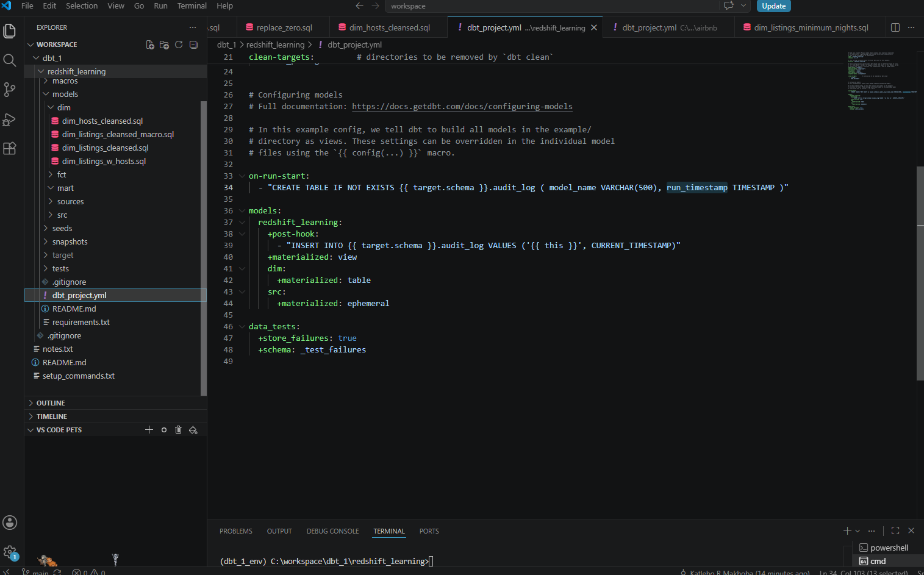Launch a new terminal with plus icon
This screenshot has height=575, width=924.
click(x=847, y=531)
